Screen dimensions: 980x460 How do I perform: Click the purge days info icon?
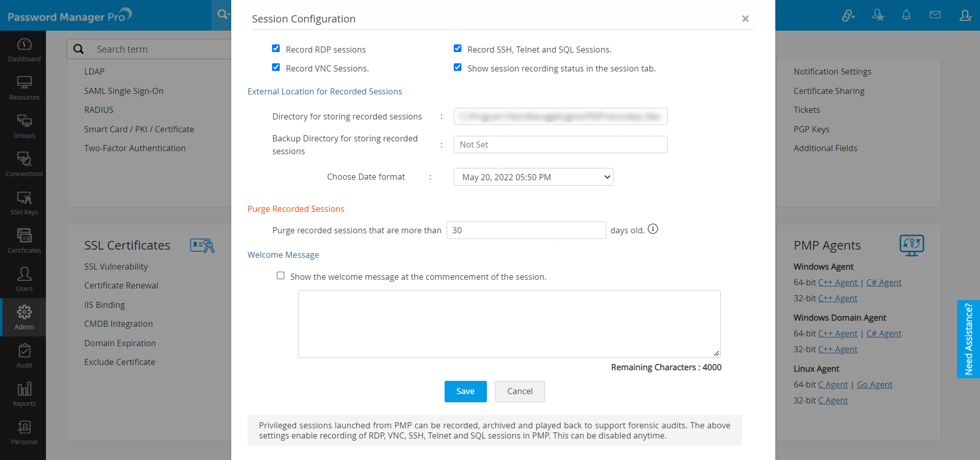pos(653,229)
